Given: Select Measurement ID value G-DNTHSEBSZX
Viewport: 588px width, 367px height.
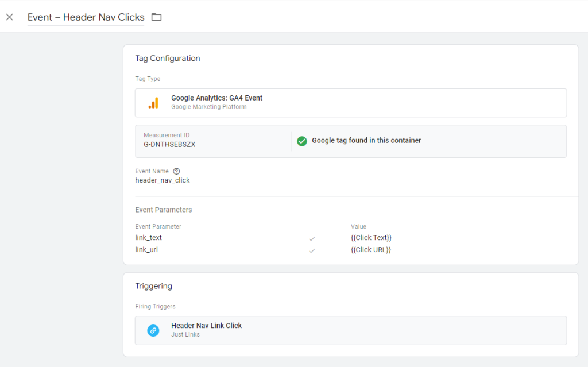Looking at the screenshot, I should pyautogui.click(x=169, y=145).
